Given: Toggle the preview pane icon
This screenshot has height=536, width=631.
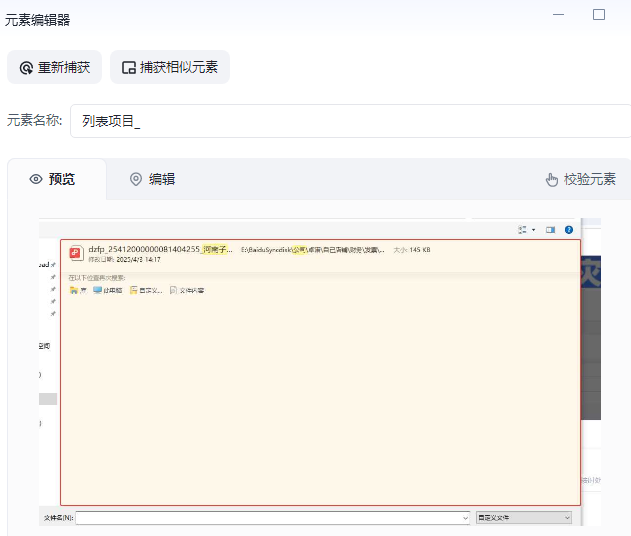Looking at the screenshot, I should [x=550, y=229].
